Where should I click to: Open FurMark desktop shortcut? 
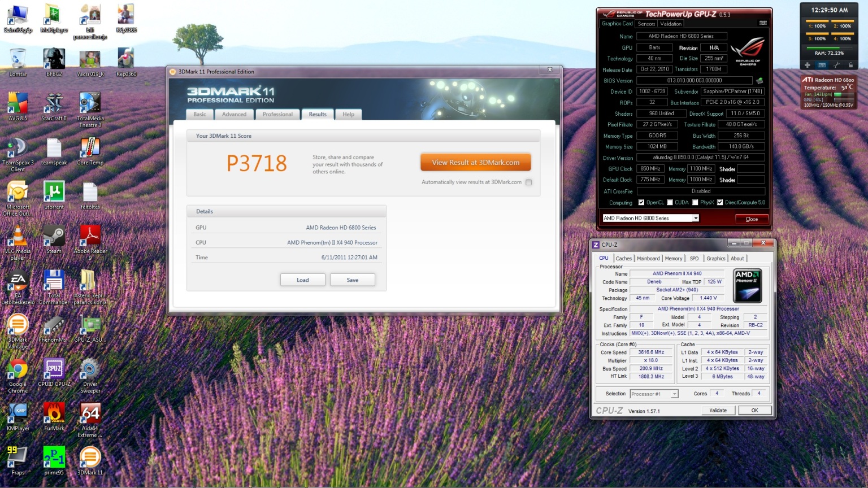coord(54,417)
